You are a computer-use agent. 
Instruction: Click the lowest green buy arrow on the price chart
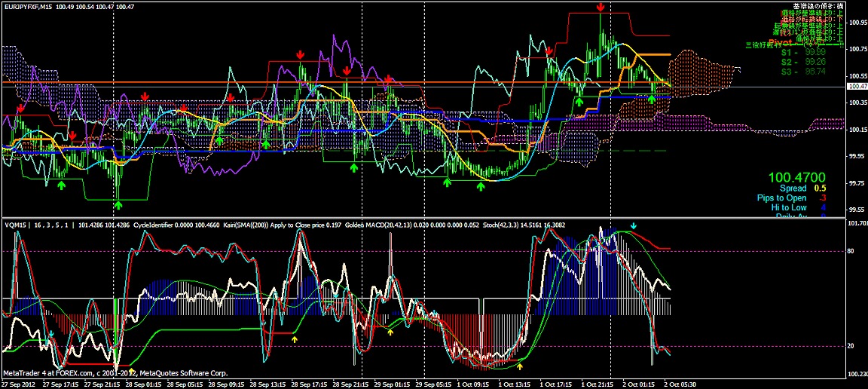(118, 204)
